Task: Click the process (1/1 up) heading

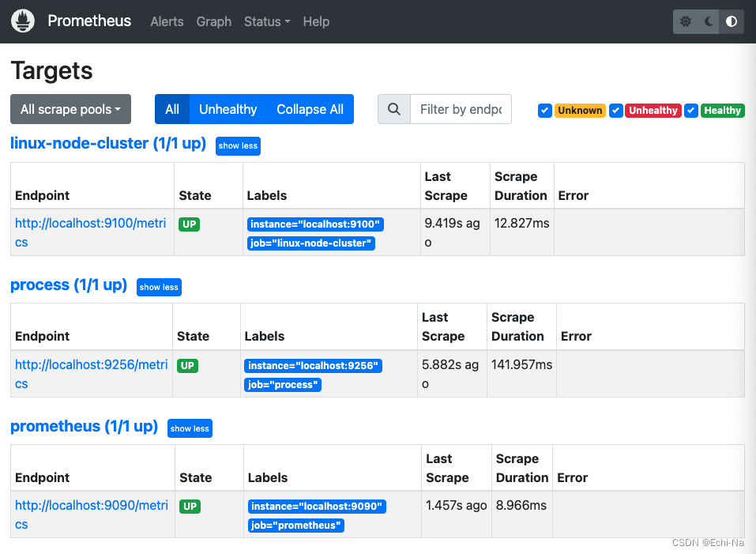Action: click(69, 285)
